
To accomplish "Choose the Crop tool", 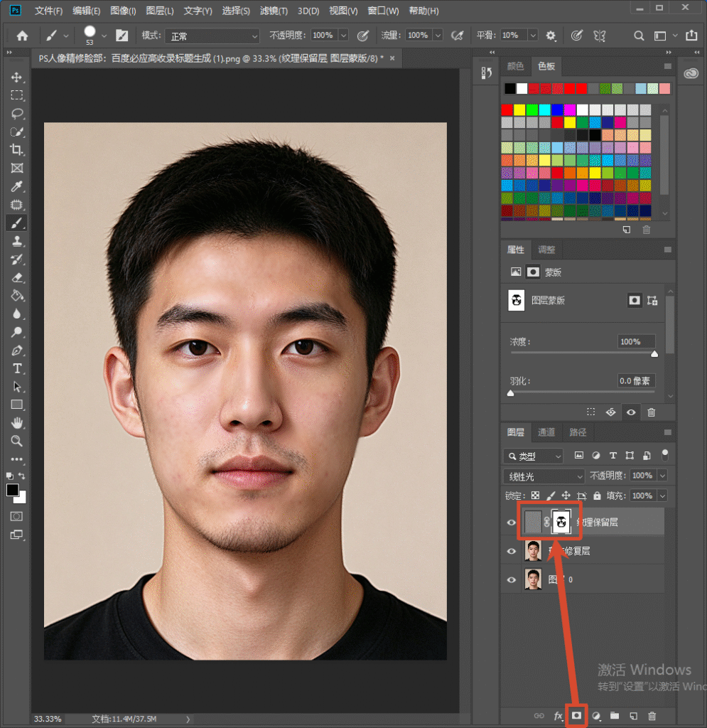I will [x=17, y=149].
